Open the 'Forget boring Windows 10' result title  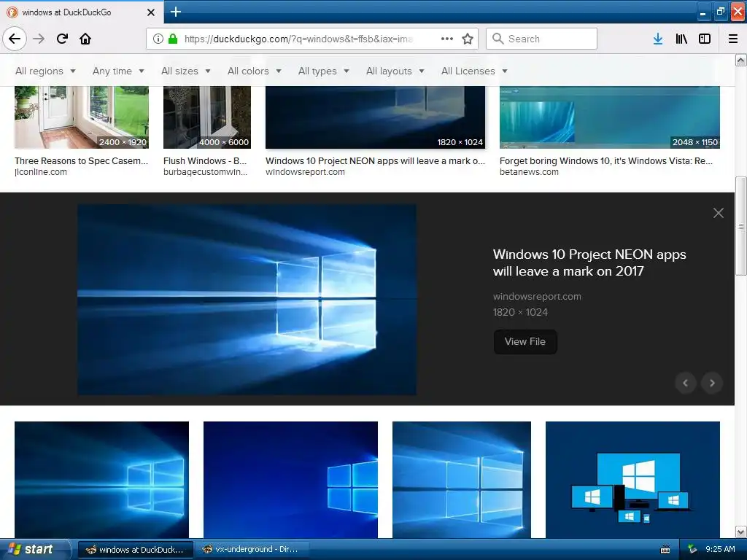click(x=606, y=160)
